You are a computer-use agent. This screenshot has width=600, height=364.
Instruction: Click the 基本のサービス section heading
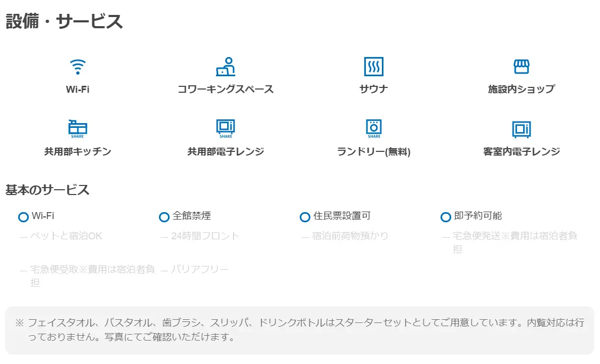[x=47, y=190]
